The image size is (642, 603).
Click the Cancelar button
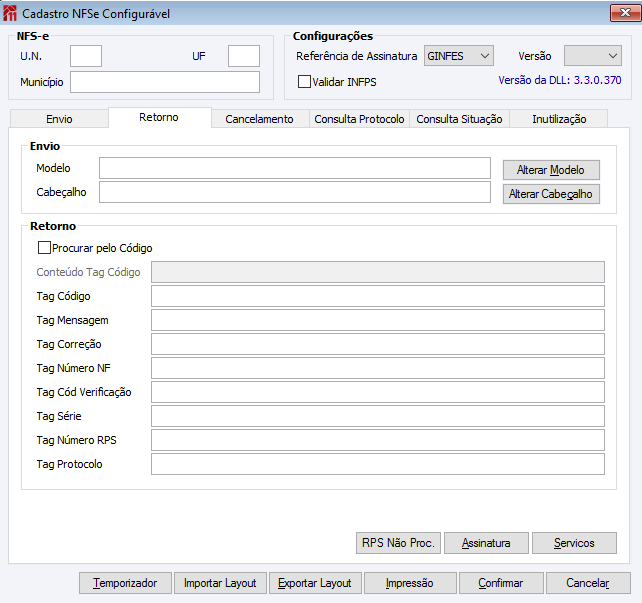[x=588, y=583]
